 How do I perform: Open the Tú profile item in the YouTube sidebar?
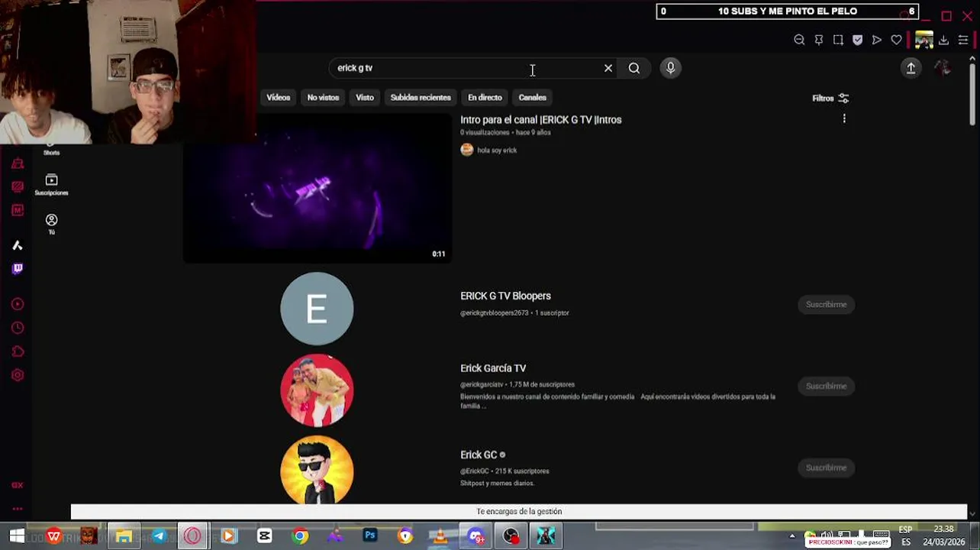coord(51,224)
